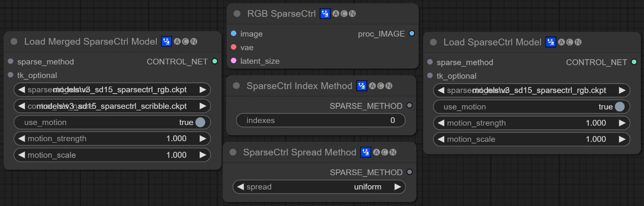
Task: Toggle use_motion on Load Merged SparseCtrl Model
Action: coord(200,122)
